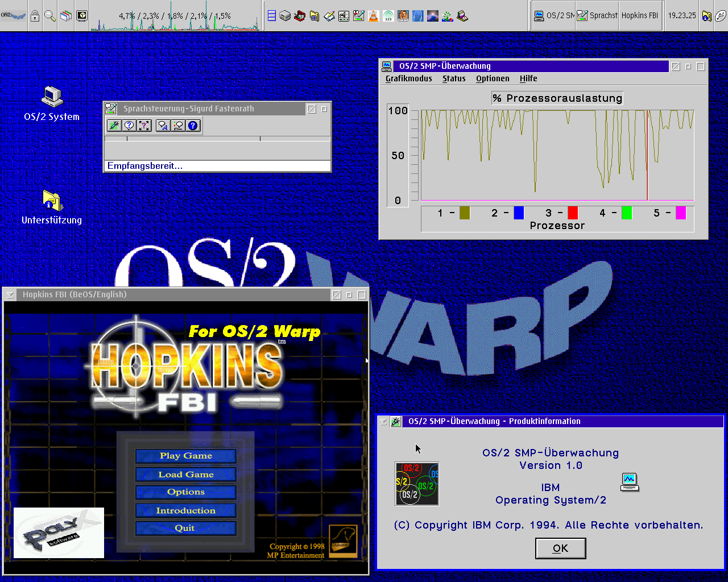
Task: Click the 19.23.25 clock
Action: pos(682,16)
